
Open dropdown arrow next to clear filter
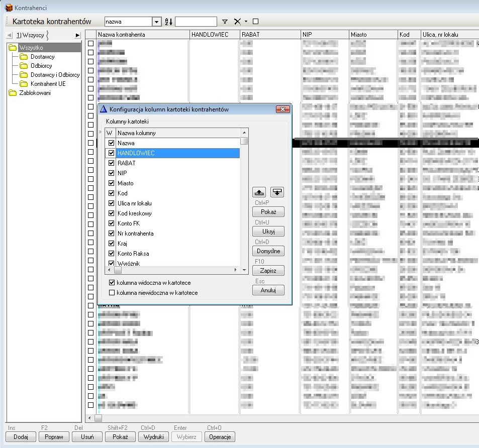246,22
